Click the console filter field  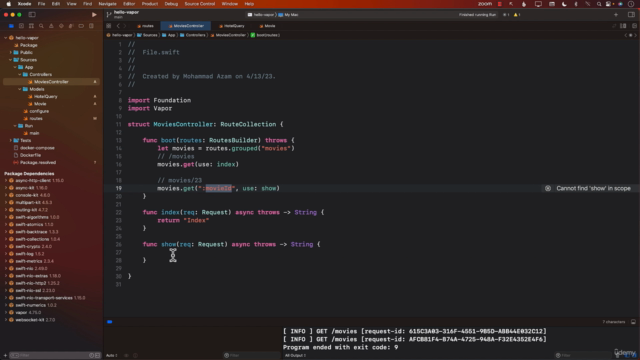click(584, 356)
